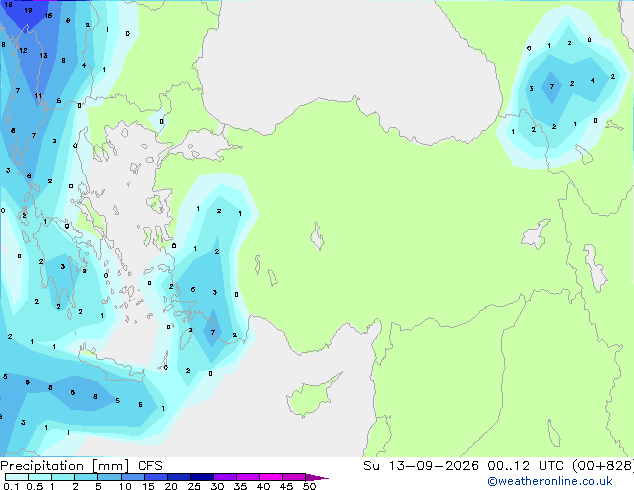Click the legend label '15'
The width and height of the screenshot is (634, 490).
click(148, 486)
